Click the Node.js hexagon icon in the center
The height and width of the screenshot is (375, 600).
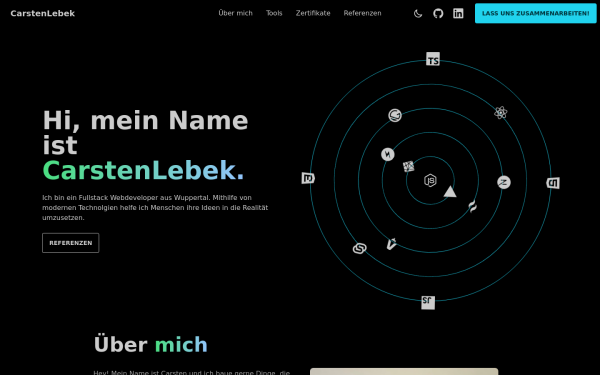(x=430, y=180)
